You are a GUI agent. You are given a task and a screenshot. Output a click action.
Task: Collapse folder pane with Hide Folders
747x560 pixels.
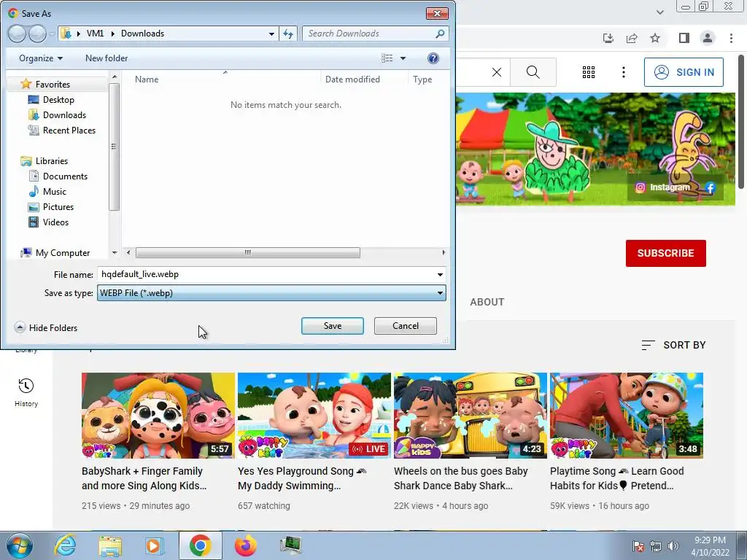click(x=46, y=327)
